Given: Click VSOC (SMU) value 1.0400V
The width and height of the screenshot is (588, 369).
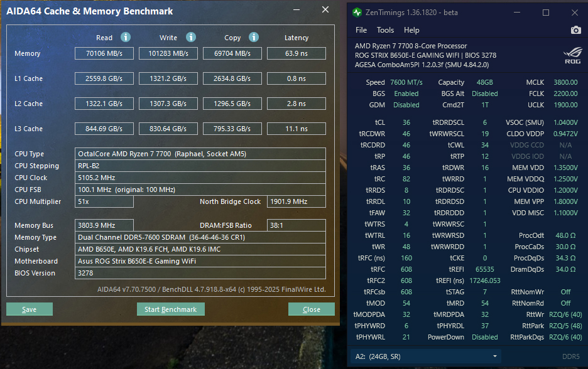Looking at the screenshot, I should pyautogui.click(x=565, y=122).
